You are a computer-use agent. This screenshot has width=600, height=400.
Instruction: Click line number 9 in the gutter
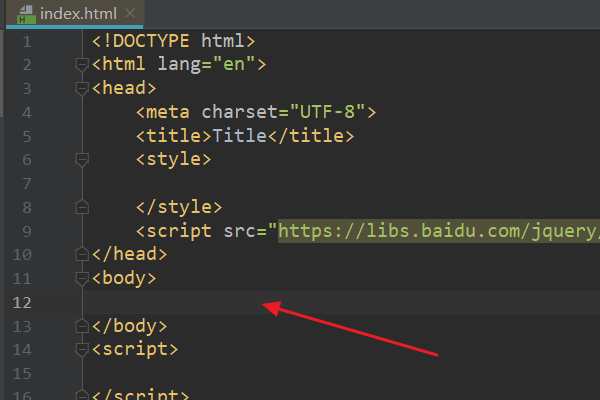[x=26, y=231]
